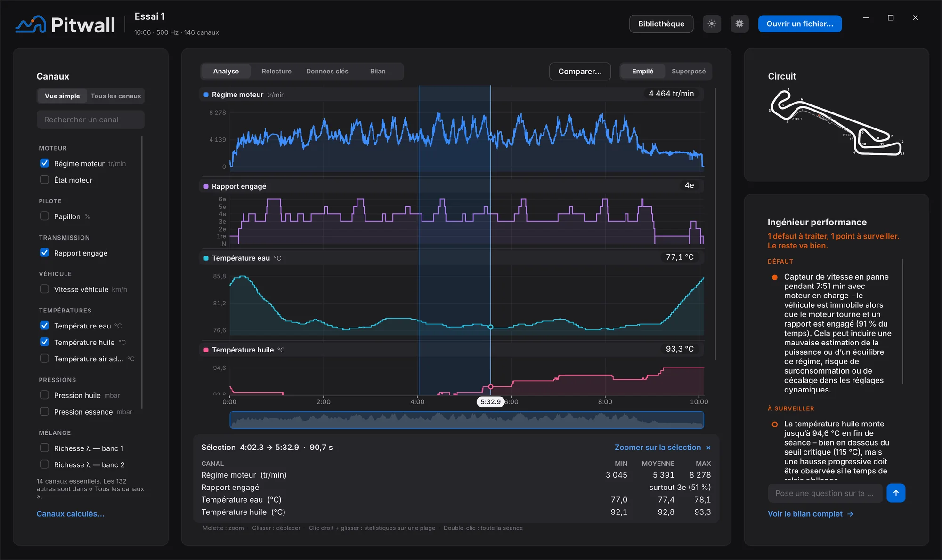Send question with the arrow-up button

(x=896, y=493)
